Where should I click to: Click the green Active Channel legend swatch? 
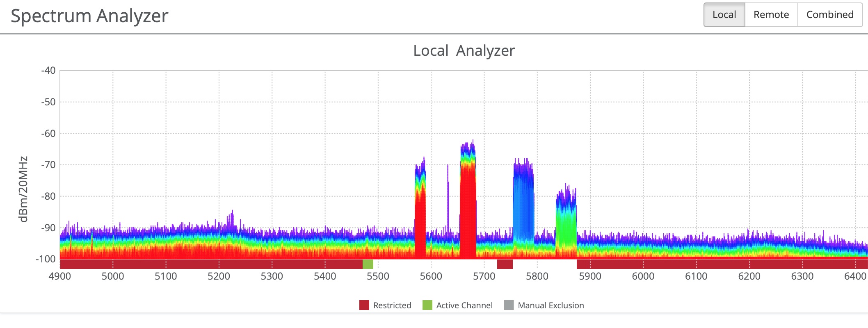(x=427, y=305)
